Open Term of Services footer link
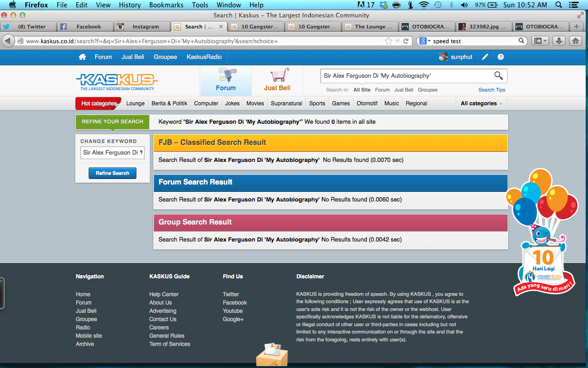 pos(170,344)
